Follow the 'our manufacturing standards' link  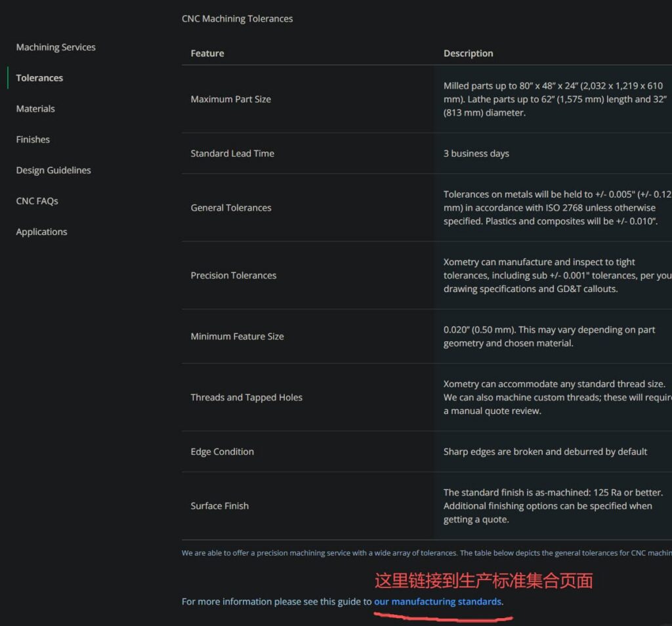(438, 602)
